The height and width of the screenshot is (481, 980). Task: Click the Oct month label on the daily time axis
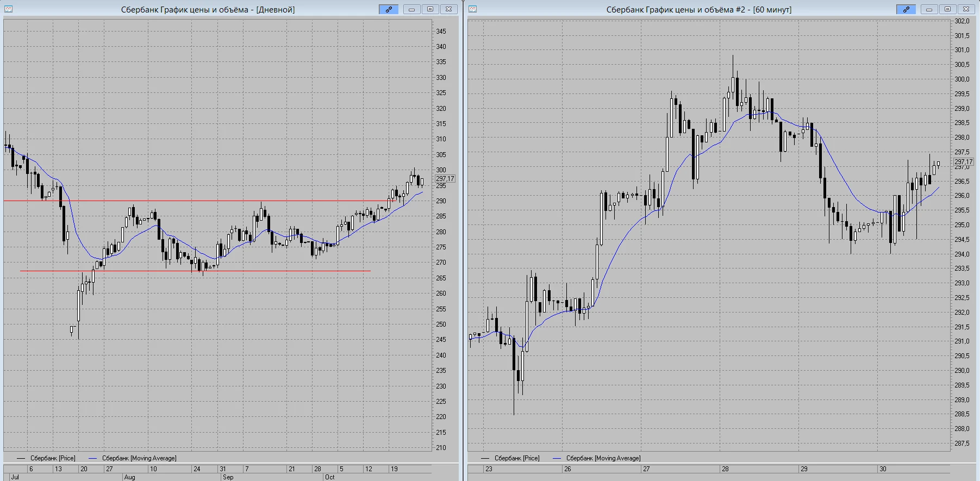[x=330, y=477]
